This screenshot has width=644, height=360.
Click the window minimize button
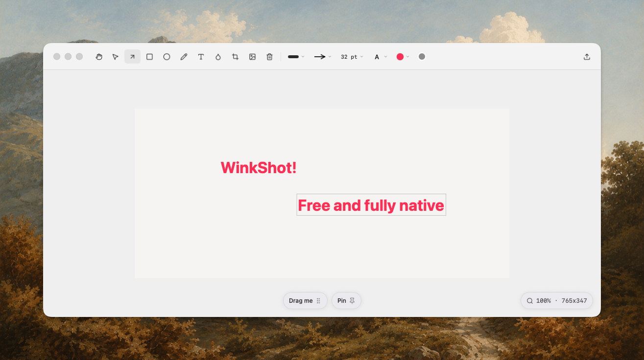(x=68, y=57)
